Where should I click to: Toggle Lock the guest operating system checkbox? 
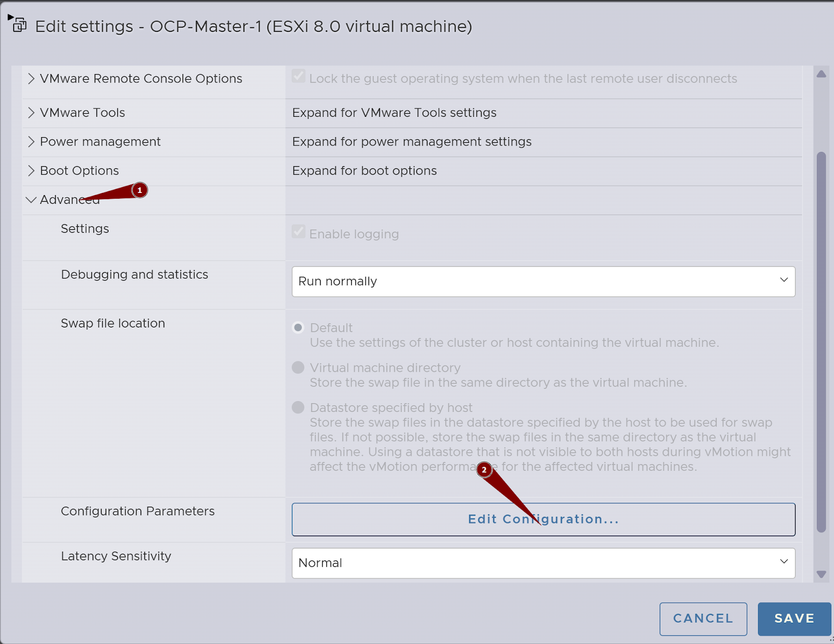299,76
